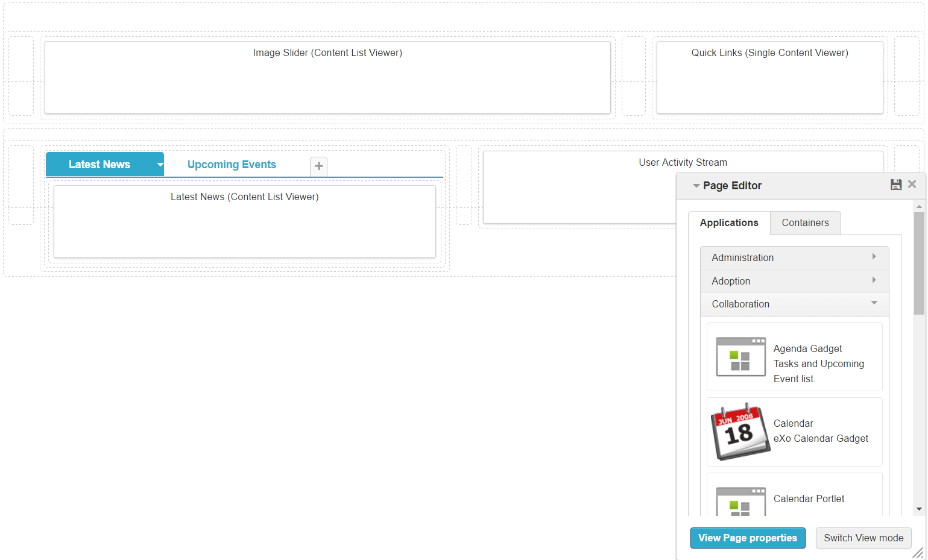Select the Latest News tab

click(99, 164)
